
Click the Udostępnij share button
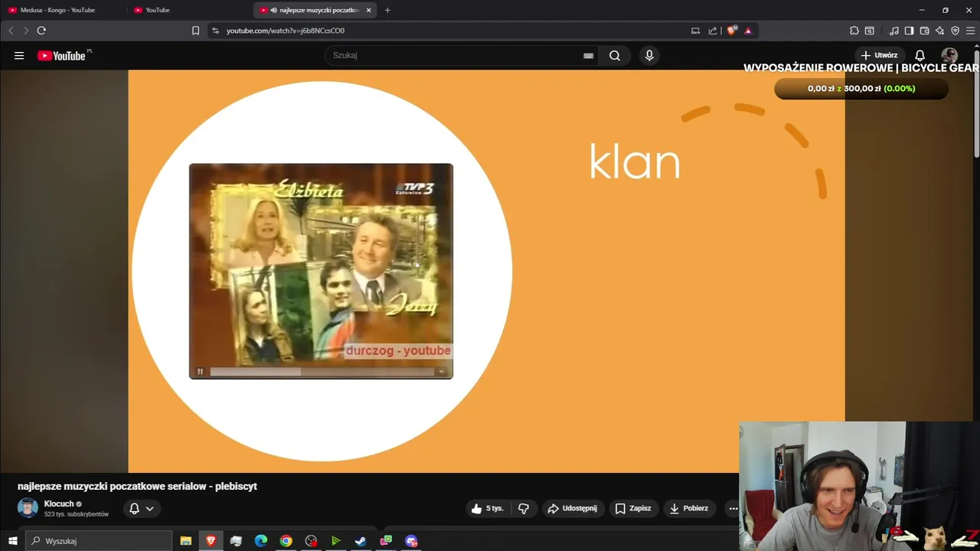tap(572, 508)
